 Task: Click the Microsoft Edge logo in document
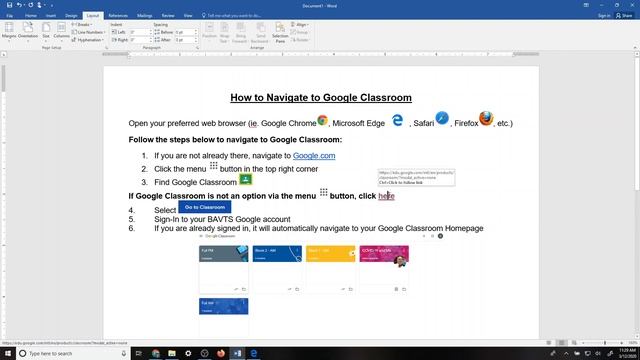[397, 120]
